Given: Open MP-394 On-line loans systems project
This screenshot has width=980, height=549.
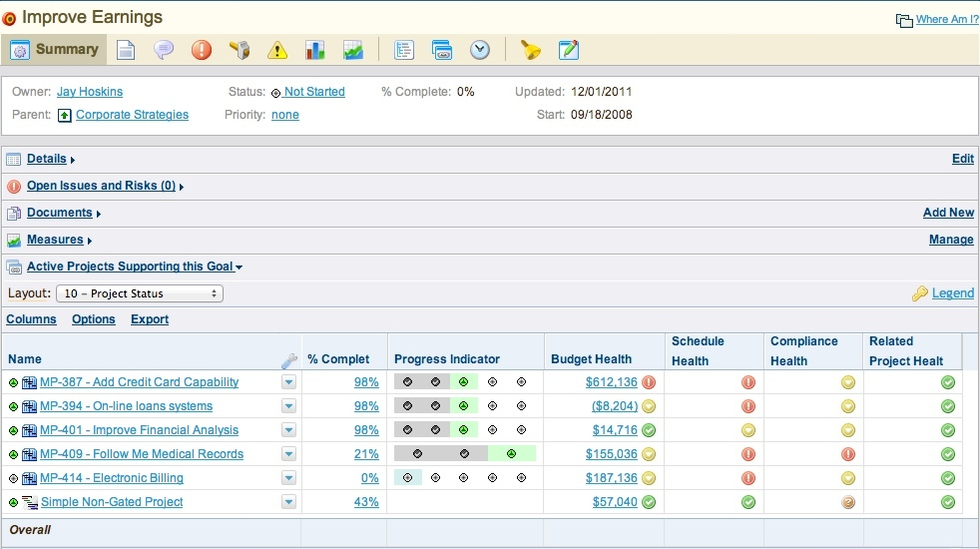Looking at the screenshot, I should tap(127, 406).
